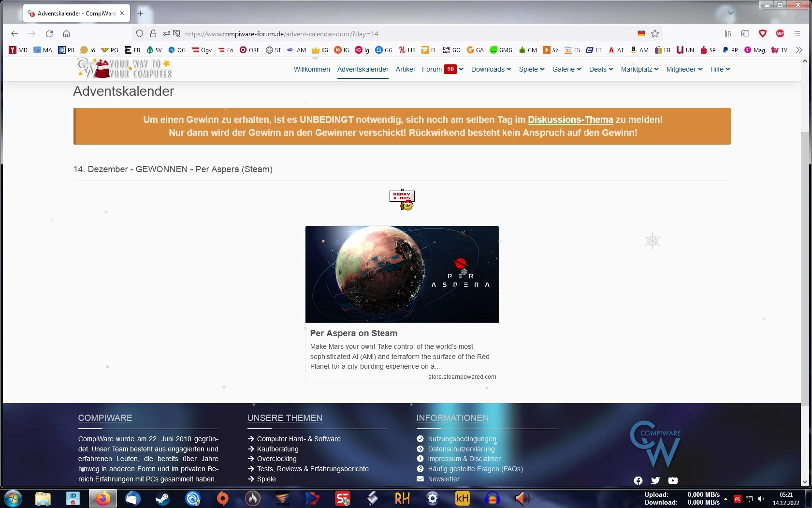Open Häufig gestellte Fragen (FAQs)

[x=476, y=469]
